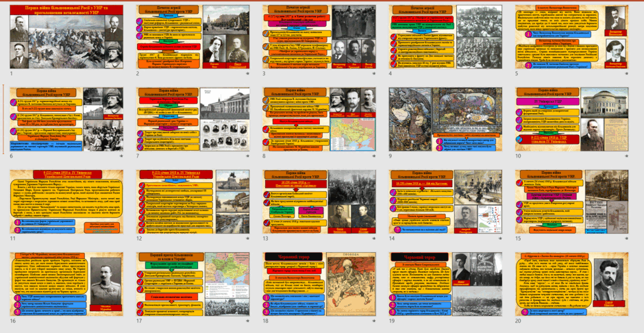The image size is (644, 333).
Task: Select slide 4 thumbnail
Action: tap(445, 36)
